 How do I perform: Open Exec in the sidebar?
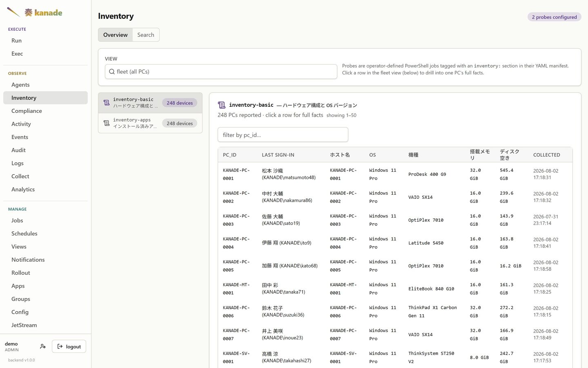[x=45, y=54]
